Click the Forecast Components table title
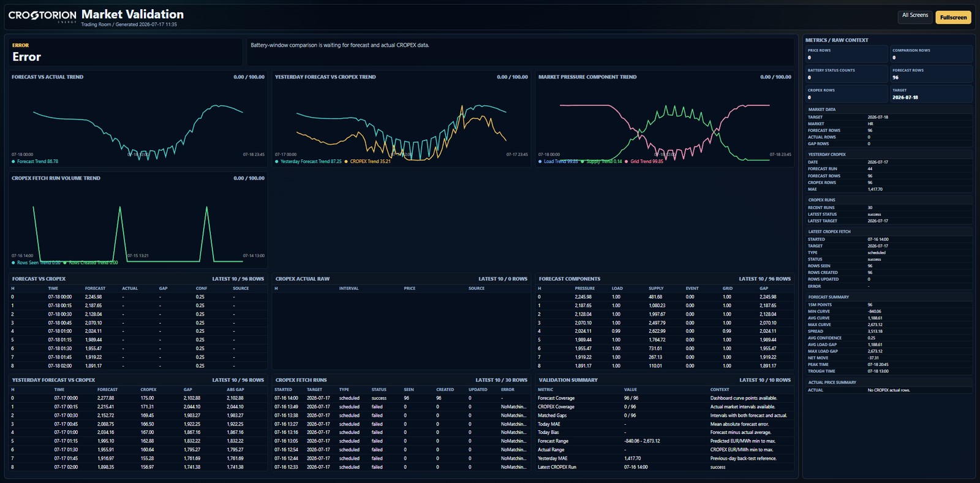Image resolution: width=980 pixels, height=483 pixels. point(570,279)
